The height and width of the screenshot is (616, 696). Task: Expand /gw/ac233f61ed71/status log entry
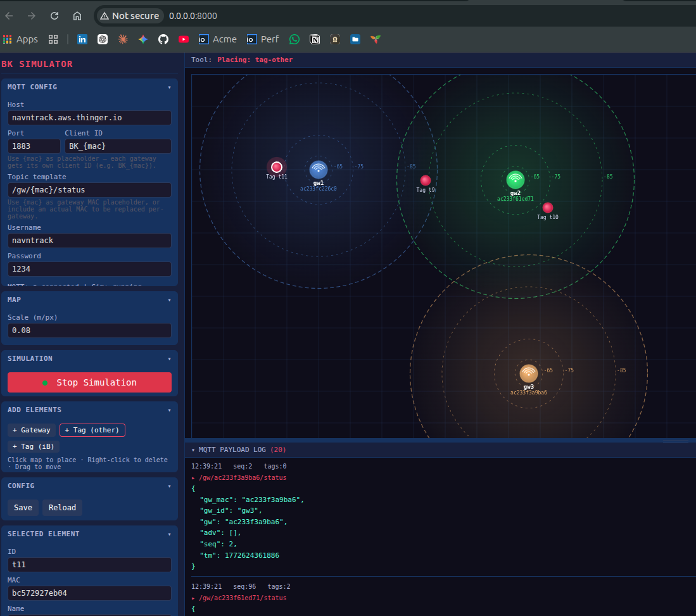coord(239,598)
